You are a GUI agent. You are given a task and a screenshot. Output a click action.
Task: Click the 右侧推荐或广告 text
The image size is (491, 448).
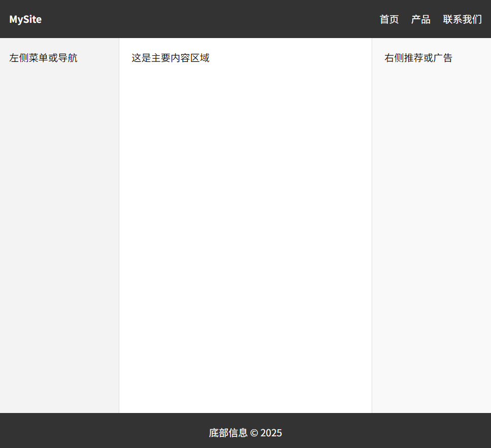click(418, 58)
